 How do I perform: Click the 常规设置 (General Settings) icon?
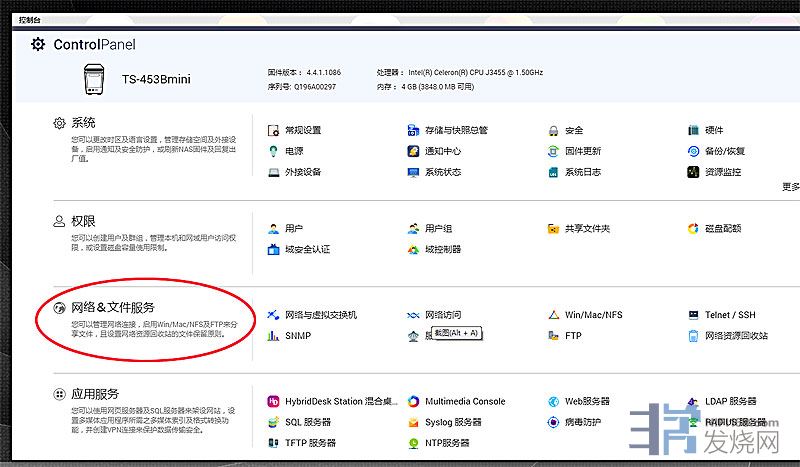point(273,131)
